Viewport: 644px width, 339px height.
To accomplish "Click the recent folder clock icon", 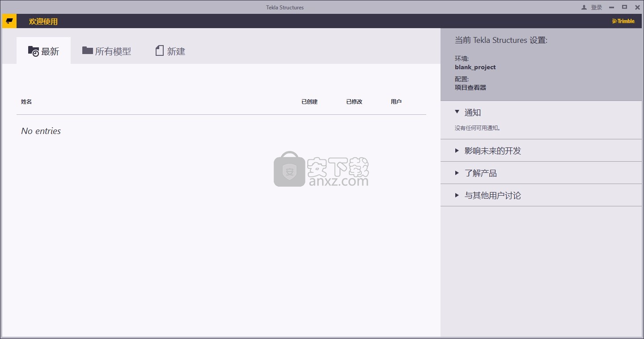I will click(x=34, y=51).
